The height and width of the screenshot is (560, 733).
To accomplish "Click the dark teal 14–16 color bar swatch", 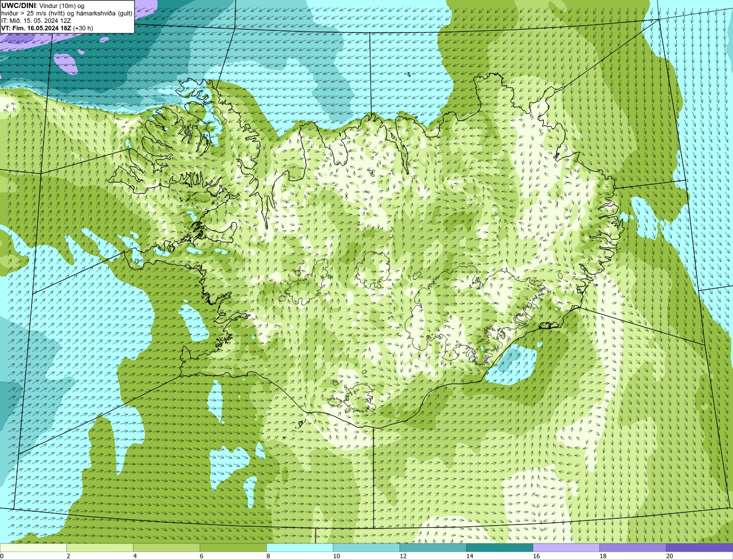I will pyautogui.click(x=499, y=547).
